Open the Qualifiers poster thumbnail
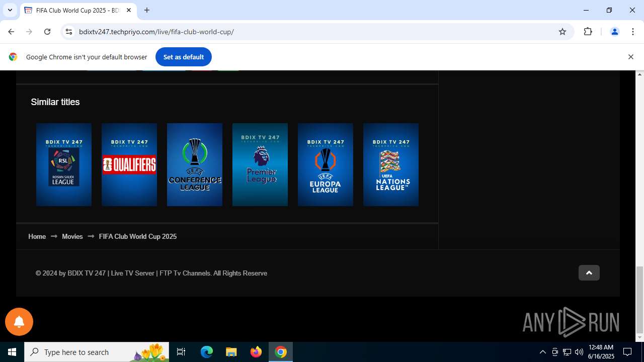Image resolution: width=644 pixels, height=362 pixels. click(129, 164)
